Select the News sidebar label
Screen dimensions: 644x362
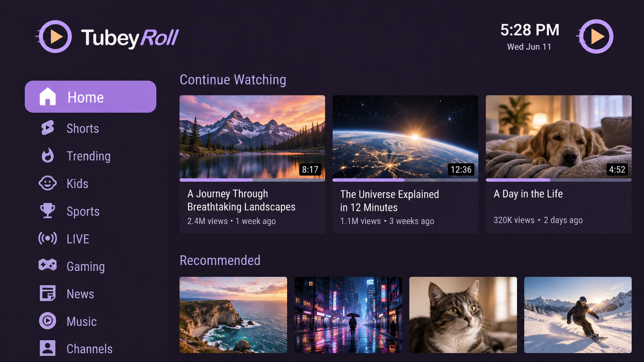pos(80,294)
